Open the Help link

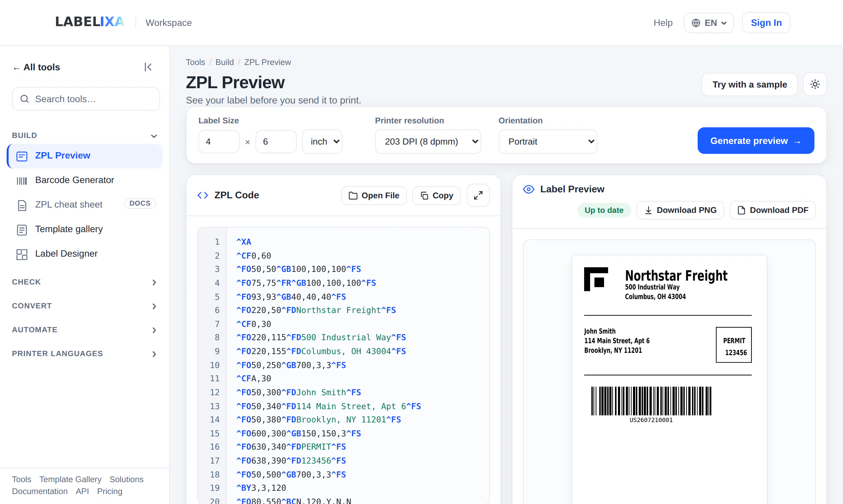(x=663, y=23)
